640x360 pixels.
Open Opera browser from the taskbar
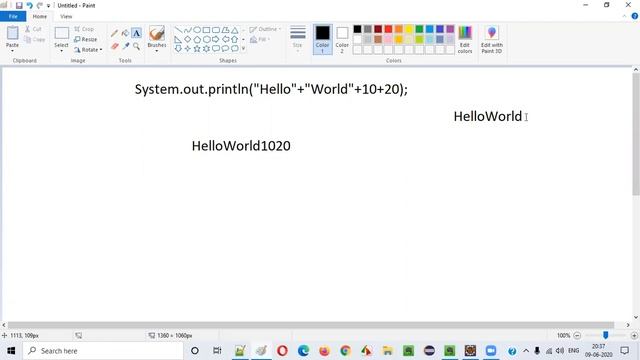click(282, 351)
